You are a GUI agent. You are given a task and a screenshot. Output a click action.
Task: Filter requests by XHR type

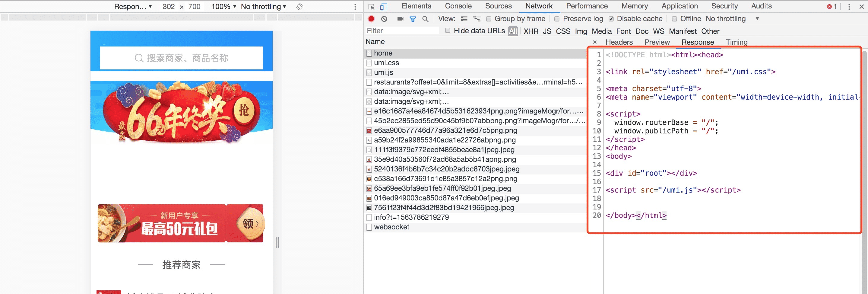[x=531, y=31]
